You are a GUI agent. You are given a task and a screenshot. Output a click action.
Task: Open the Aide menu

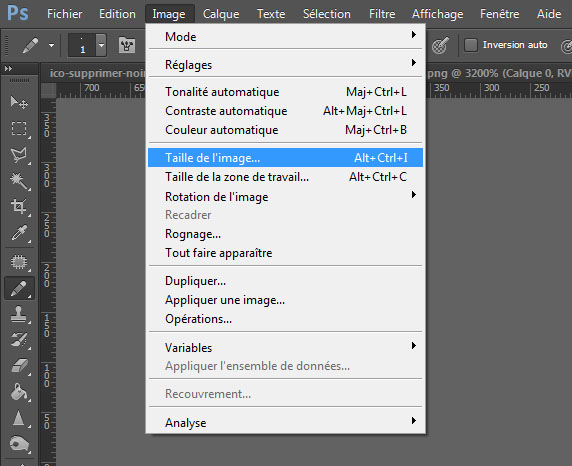(549, 14)
